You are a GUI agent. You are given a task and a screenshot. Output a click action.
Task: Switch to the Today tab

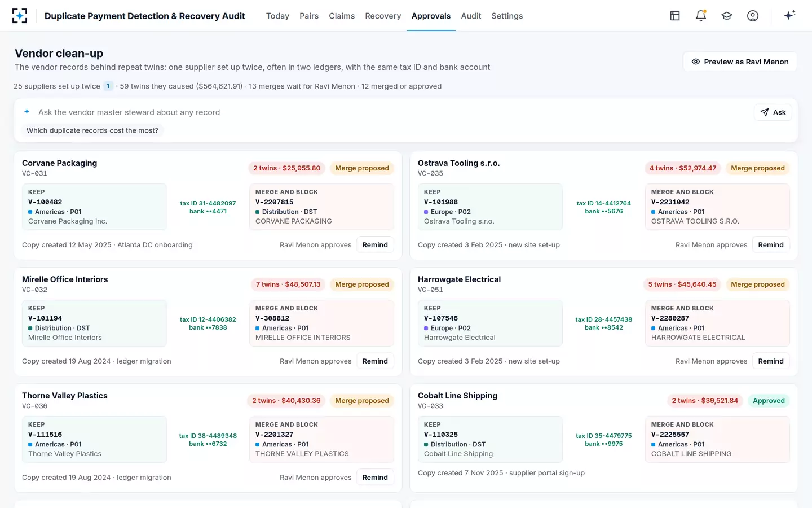pos(277,16)
